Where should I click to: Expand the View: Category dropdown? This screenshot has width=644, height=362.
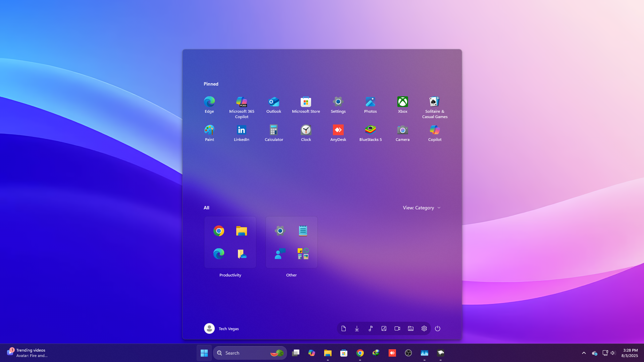421,208
